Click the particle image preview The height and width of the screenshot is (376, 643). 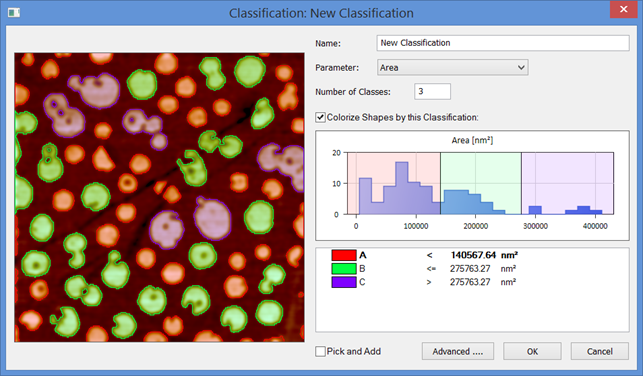pos(160,197)
